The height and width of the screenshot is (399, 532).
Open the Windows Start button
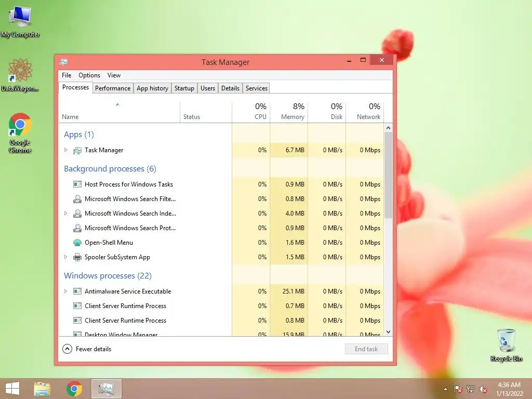coord(12,389)
